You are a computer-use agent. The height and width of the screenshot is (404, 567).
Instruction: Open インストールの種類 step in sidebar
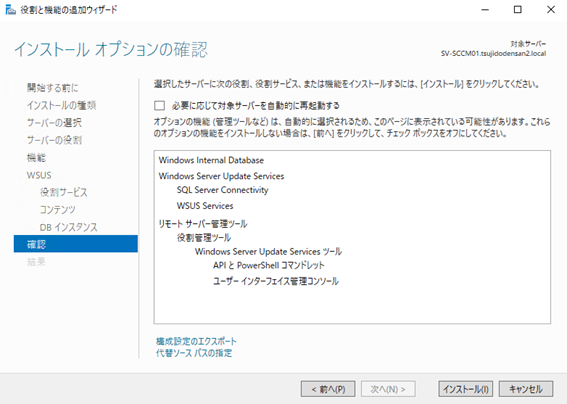point(61,105)
